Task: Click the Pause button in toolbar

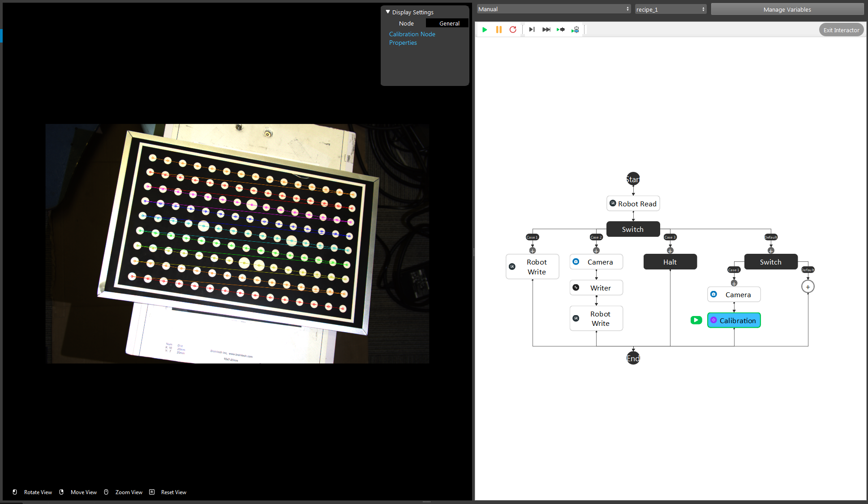Action: (499, 30)
